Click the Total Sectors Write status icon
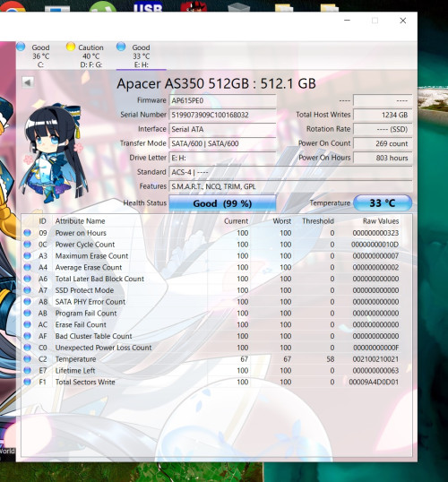448x482 pixels. tap(28, 382)
